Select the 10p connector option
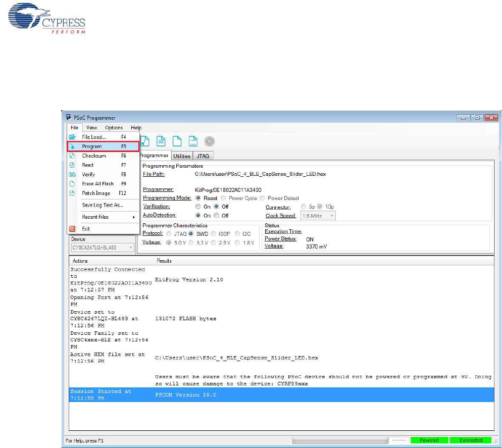502x448 pixels. point(320,207)
